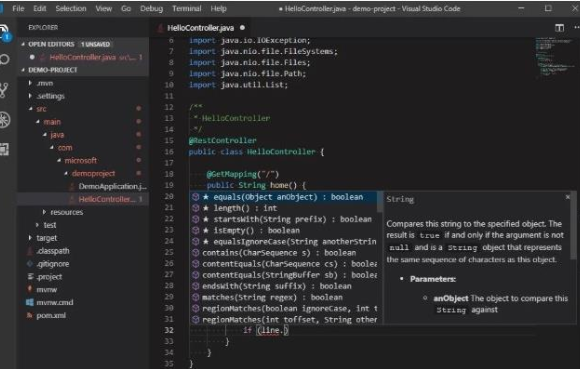Expand the resources folder
The height and width of the screenshot is (369, 580).
tap(44, 212)
